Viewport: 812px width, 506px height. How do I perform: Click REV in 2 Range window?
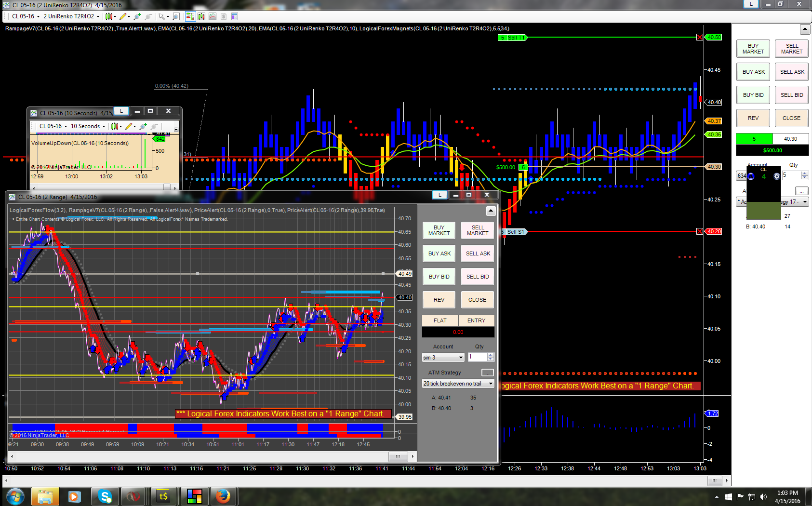tap(439, 300)
